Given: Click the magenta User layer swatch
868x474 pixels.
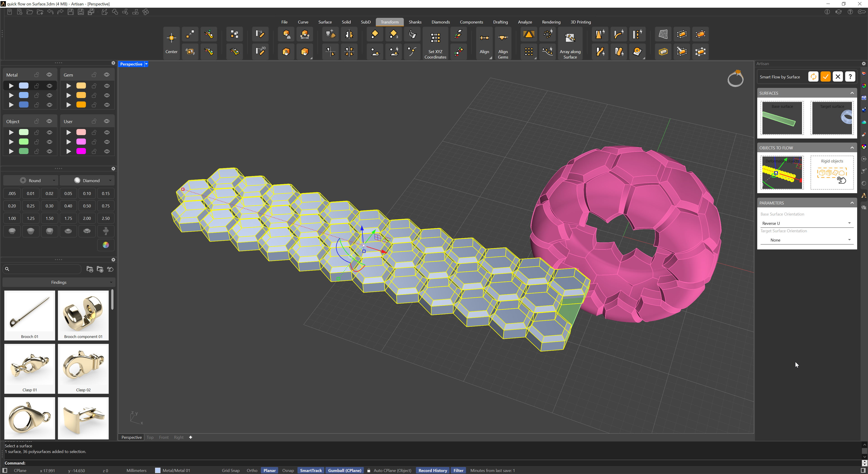Looking at the screenshot, I should (x=81, y=151).
